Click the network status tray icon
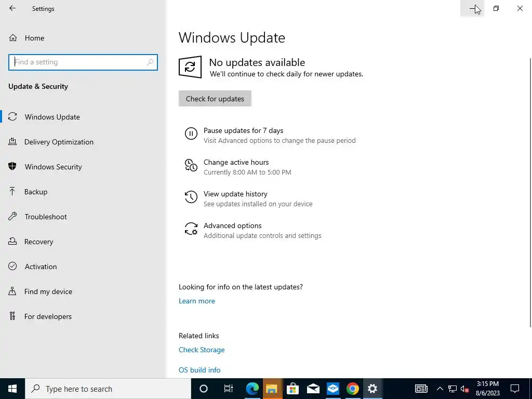 [x=453, y=389]
